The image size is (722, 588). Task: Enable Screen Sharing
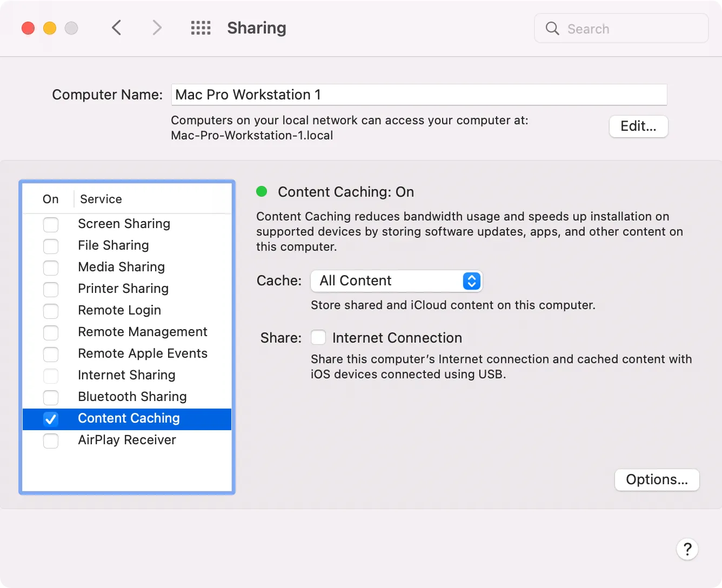(x=51, y=224)
